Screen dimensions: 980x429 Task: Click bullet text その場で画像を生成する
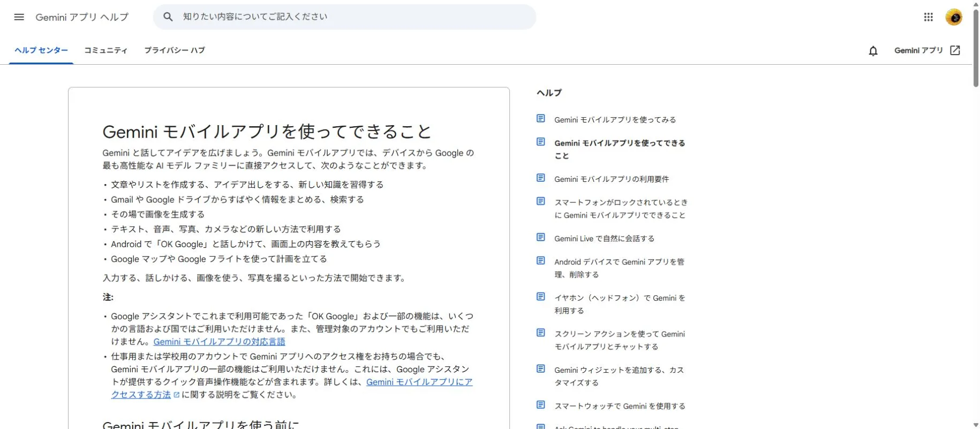[x=157, y=214]
